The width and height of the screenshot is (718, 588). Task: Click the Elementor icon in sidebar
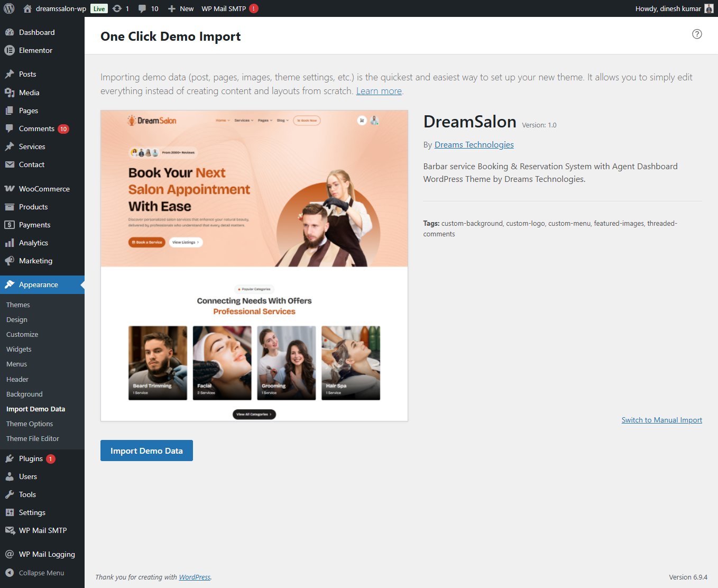point(10,50)
